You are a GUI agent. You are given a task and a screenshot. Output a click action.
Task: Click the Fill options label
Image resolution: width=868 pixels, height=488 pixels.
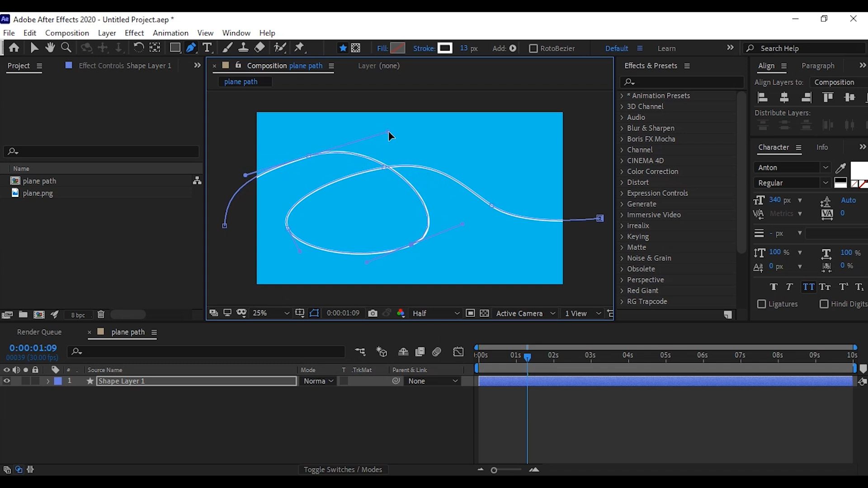(382, 48)
